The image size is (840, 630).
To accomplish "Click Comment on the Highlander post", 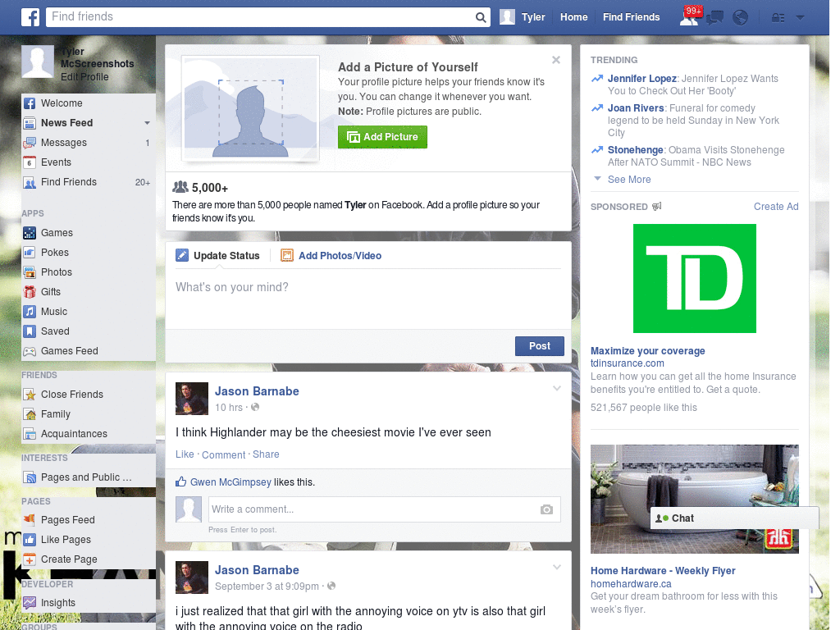I will coord(223,454).
